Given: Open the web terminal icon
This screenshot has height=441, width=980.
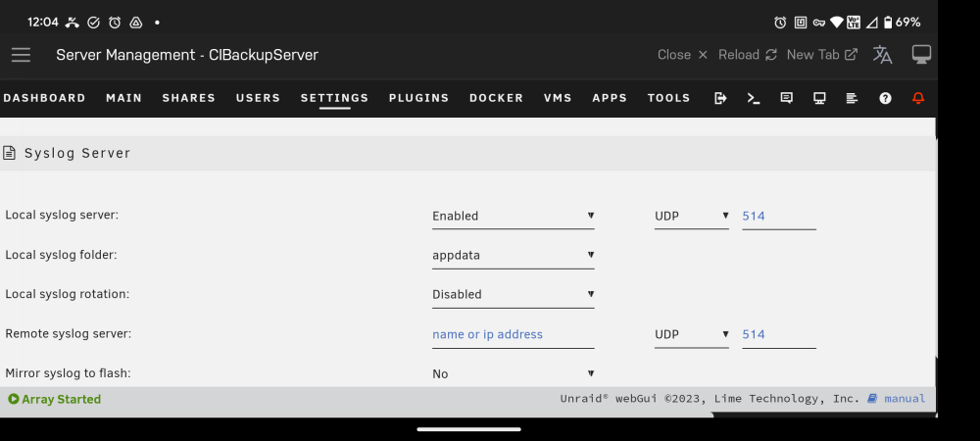Looking at the screenshot, I should [x=754, y=98].
